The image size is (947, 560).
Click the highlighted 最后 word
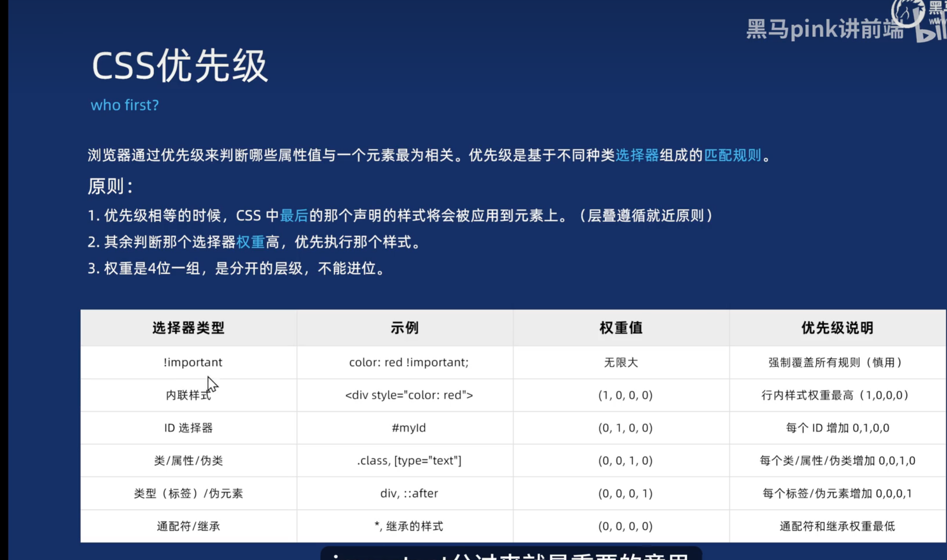click(294, 216)
